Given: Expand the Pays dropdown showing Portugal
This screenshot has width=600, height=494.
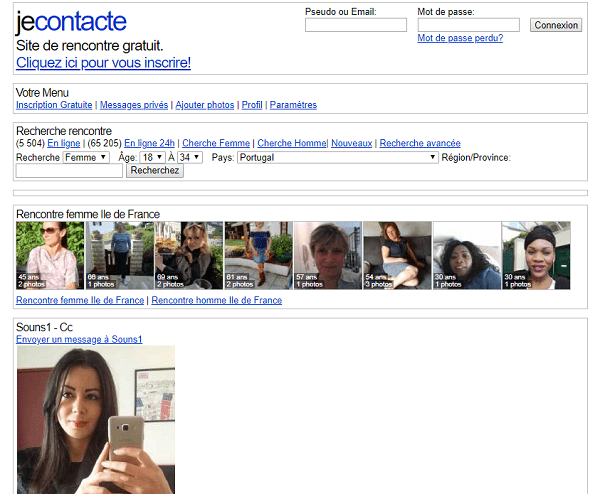Looking at the screenshot, I should pyautogui.click(x=338, y=157).
